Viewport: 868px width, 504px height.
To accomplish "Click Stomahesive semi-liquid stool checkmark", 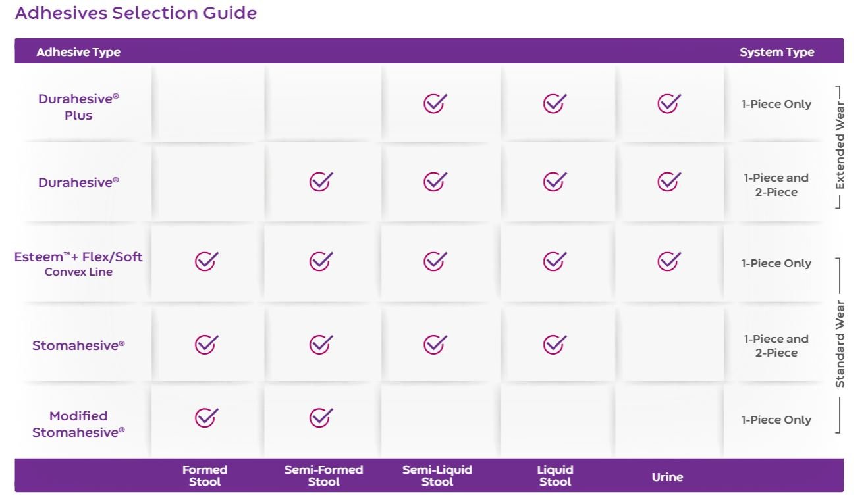I will click(x=435, y=344).
